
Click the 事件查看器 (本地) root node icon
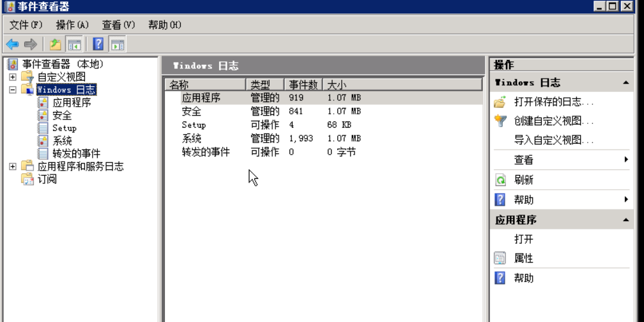click(x=13, y=64)
